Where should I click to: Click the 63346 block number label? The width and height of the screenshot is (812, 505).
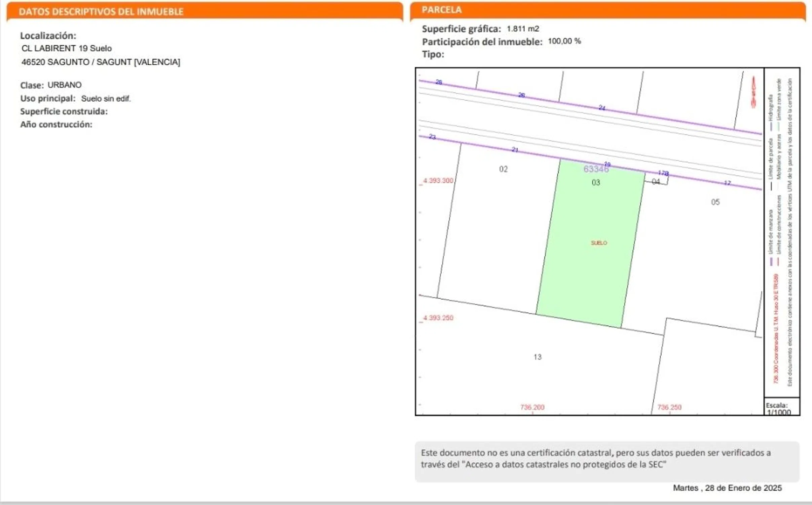(x=596, y=169)
